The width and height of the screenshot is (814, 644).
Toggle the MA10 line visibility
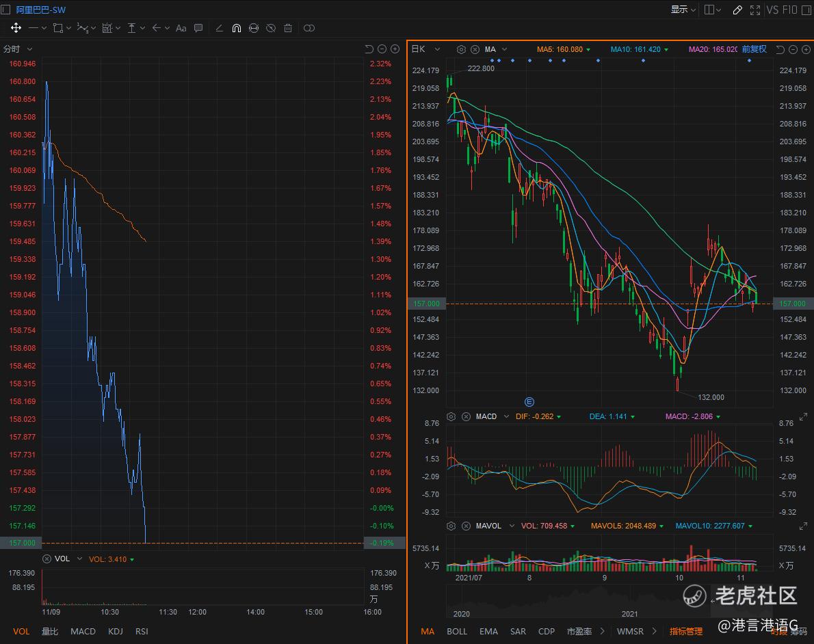[639, 49]
